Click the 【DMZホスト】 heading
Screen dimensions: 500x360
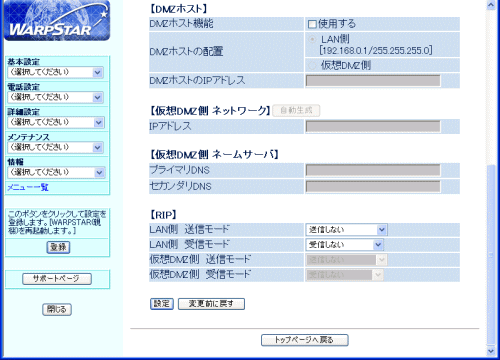click(178, 9)
